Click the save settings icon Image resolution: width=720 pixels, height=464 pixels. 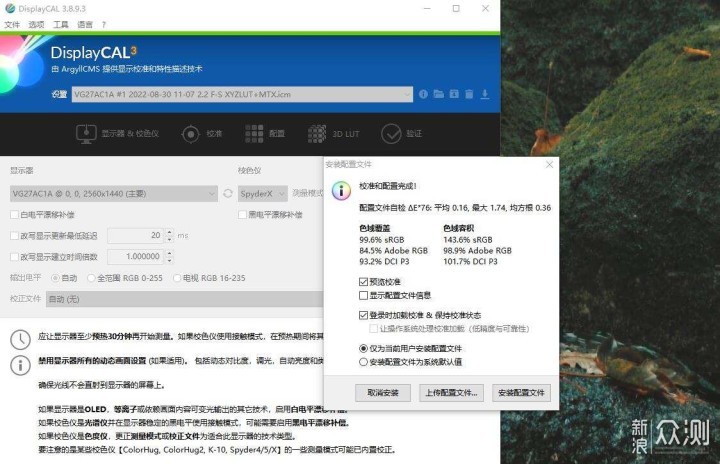(454, 94)
